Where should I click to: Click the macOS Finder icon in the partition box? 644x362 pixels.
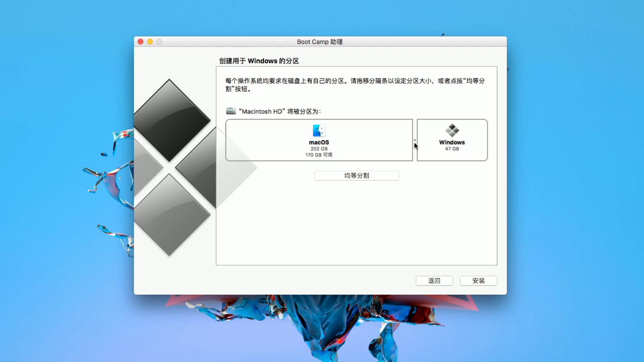pos(319,131)
